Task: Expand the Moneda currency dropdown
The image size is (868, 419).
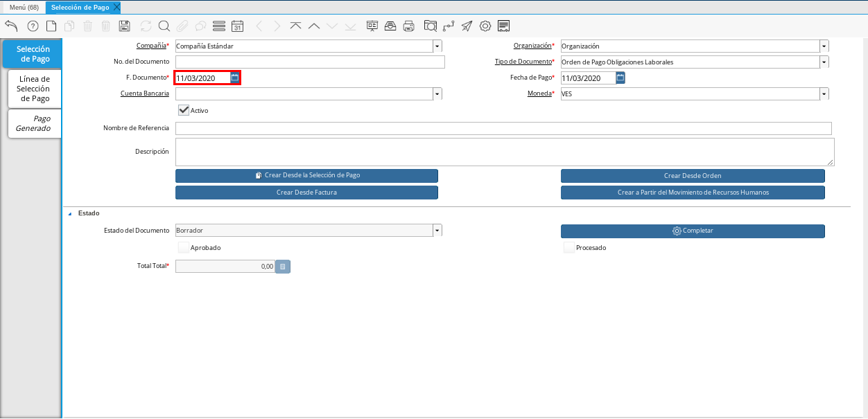Action: [824, 94]
